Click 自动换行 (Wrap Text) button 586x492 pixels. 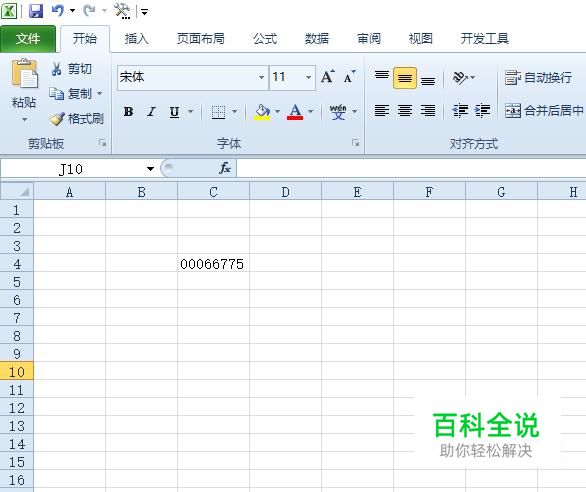(x=539, y=77)
